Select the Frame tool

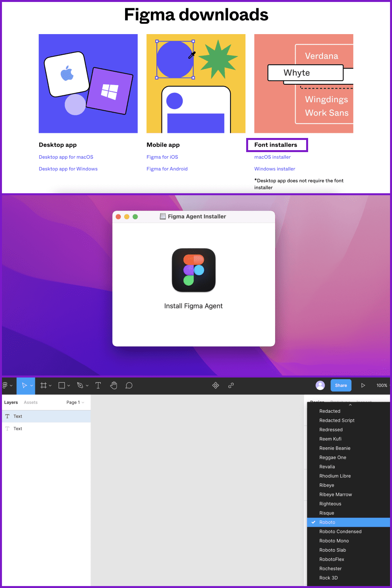click(44, 385)
